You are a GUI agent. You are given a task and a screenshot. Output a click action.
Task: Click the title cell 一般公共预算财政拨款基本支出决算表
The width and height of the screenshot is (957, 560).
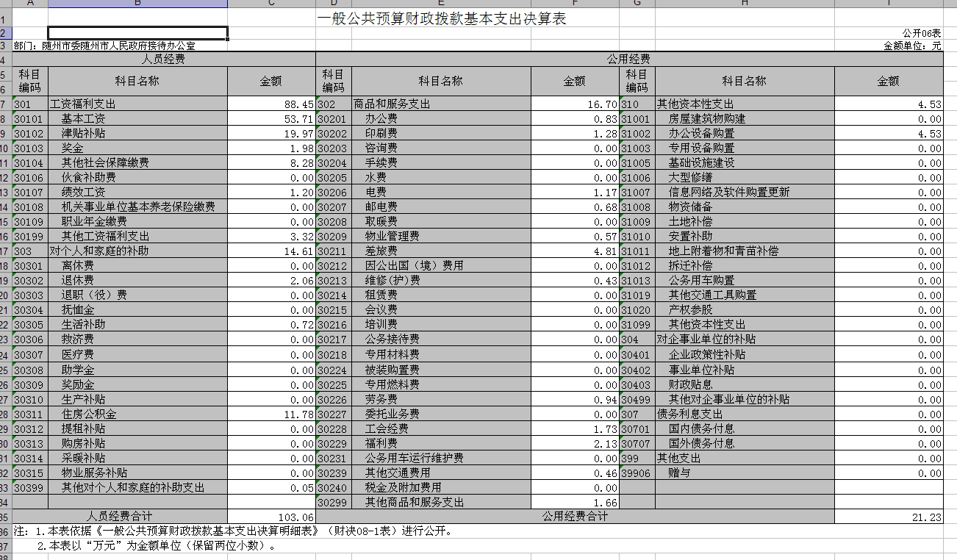[441, 19]
